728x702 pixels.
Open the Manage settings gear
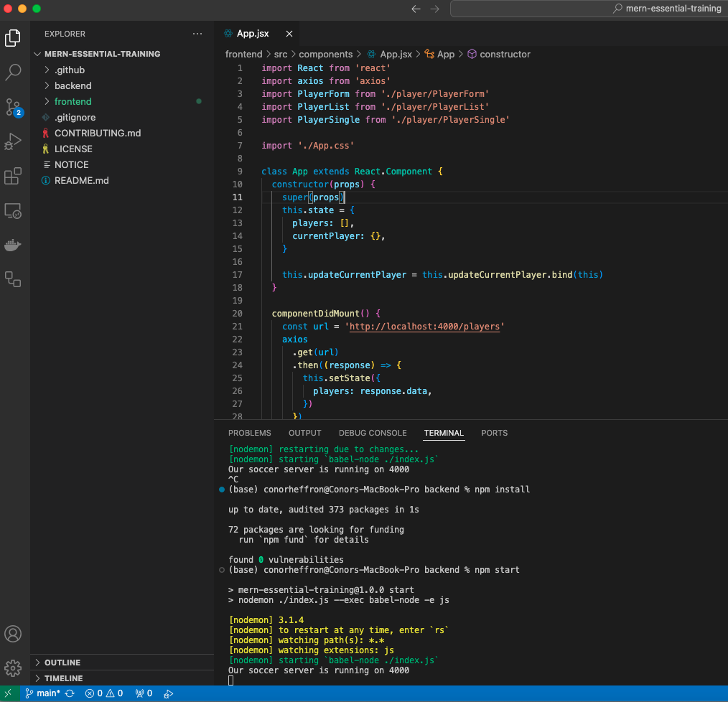click(14, 668)
